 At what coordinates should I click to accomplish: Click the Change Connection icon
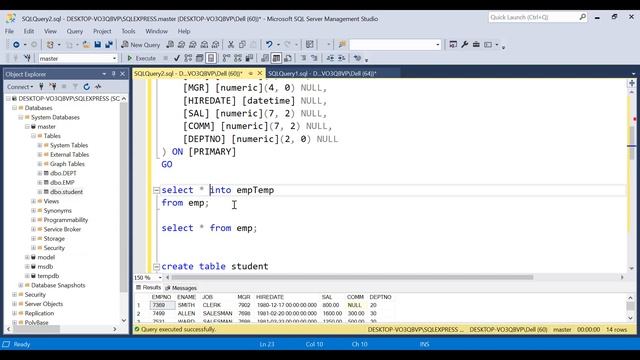(x=27, y=58)
